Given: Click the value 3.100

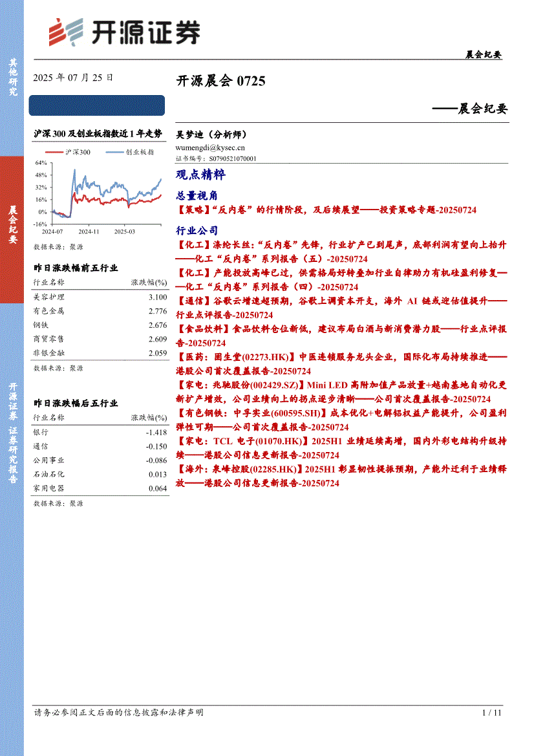Looking at the screenshot, I should [x=158, y=297].
